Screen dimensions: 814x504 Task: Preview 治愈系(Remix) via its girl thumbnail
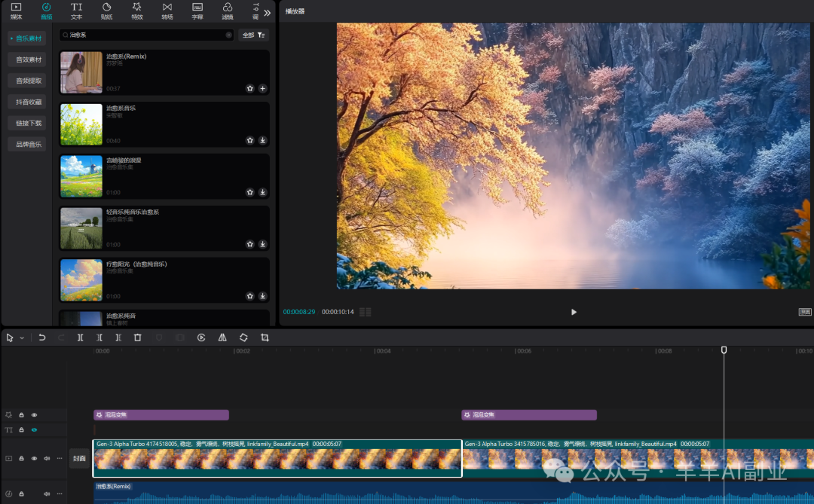[81, 72]
